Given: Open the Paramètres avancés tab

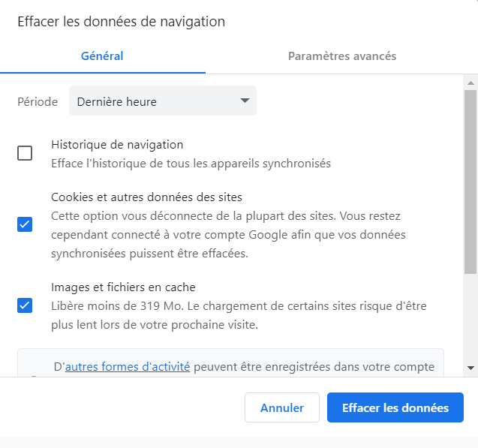Looking at the screenshot, I should click(x=342, y=56).
